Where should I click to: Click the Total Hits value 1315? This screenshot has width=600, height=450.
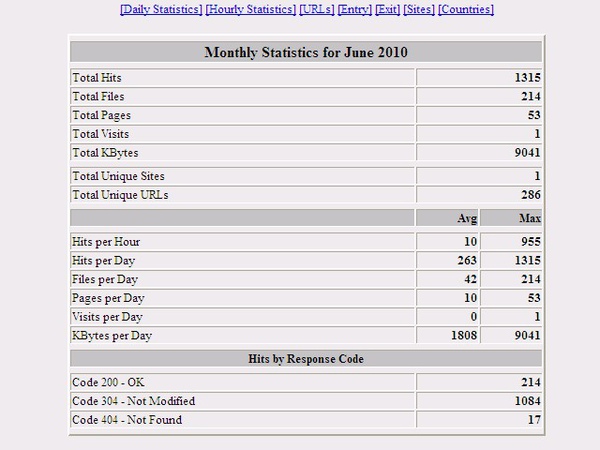tap(527, 78)
